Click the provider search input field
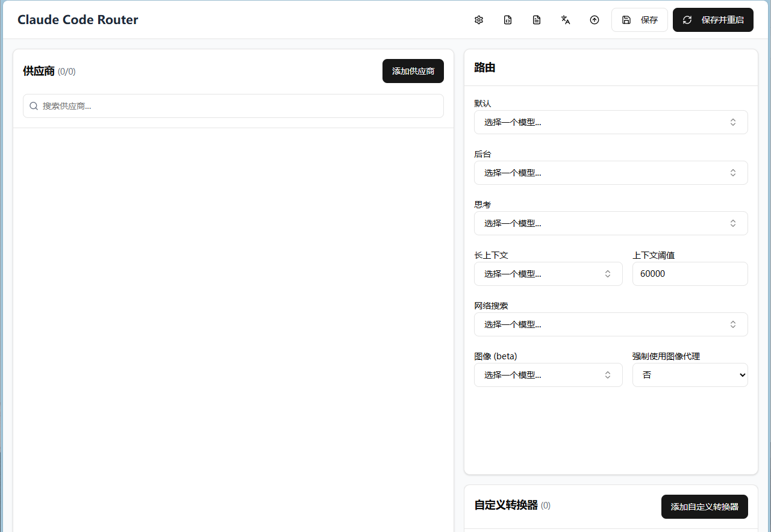Viewport: 771px width, 532px height. click(x=233, y=106)
